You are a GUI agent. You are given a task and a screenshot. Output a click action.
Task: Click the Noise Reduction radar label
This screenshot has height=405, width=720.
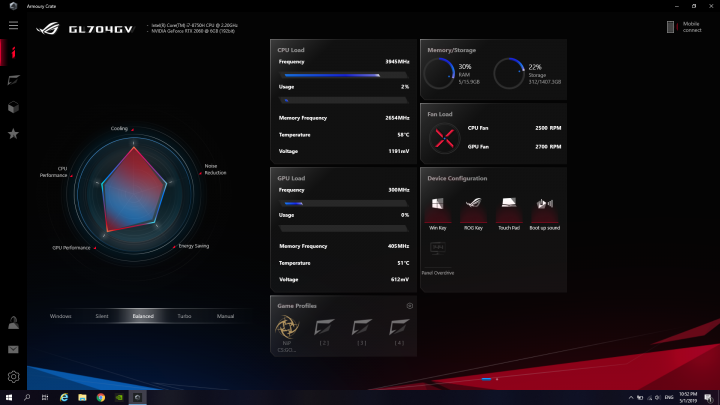(215, 169)
